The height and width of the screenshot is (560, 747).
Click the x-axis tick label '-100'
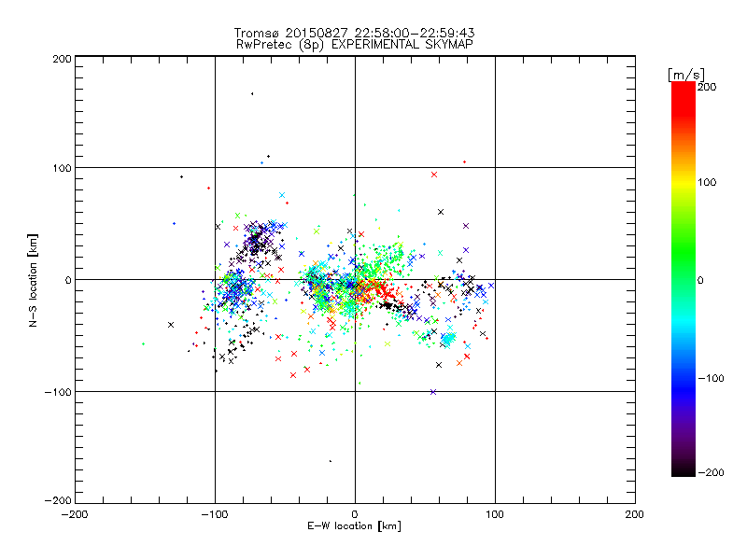click(215, 514)
